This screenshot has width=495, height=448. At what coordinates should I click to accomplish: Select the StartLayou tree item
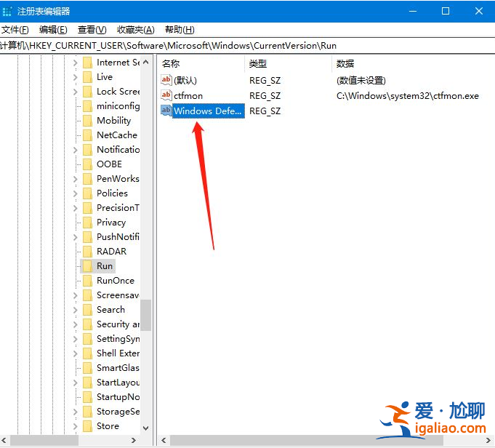tap(118, 383)
